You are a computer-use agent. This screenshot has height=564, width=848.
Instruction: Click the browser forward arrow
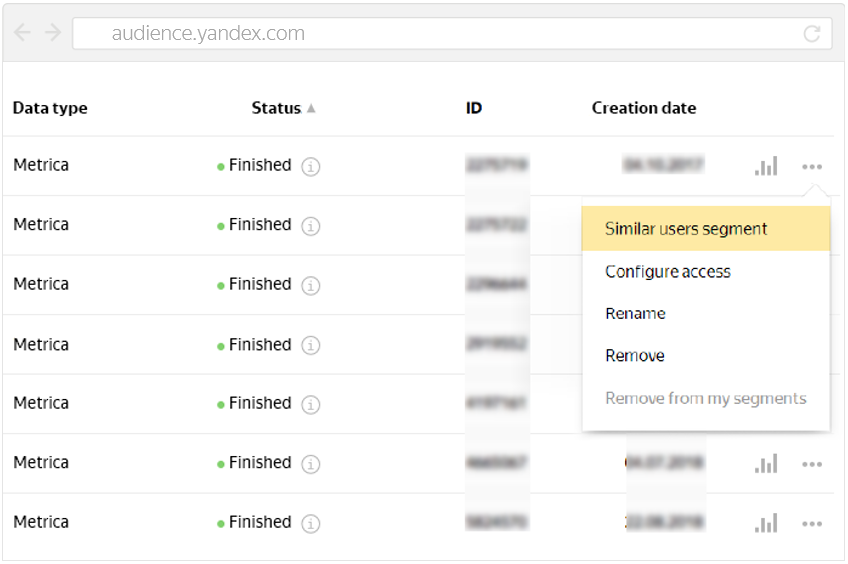click(x=52, y=33)
